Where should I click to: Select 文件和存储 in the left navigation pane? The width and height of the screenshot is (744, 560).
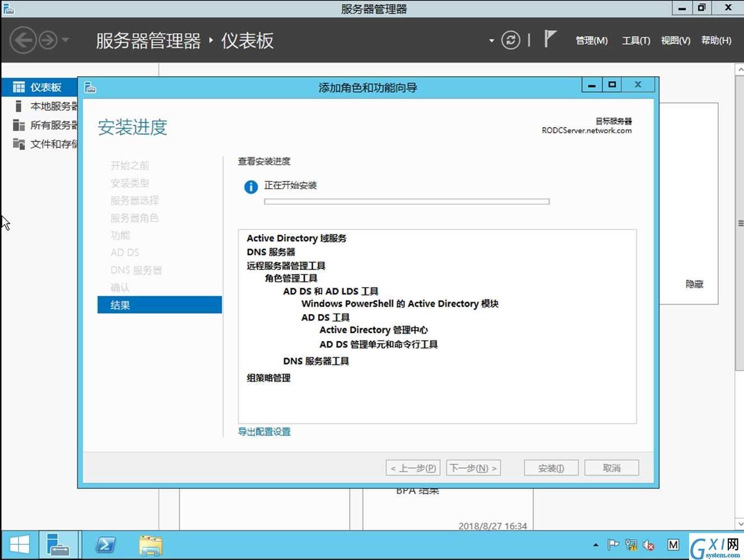(x=39, y=144)
